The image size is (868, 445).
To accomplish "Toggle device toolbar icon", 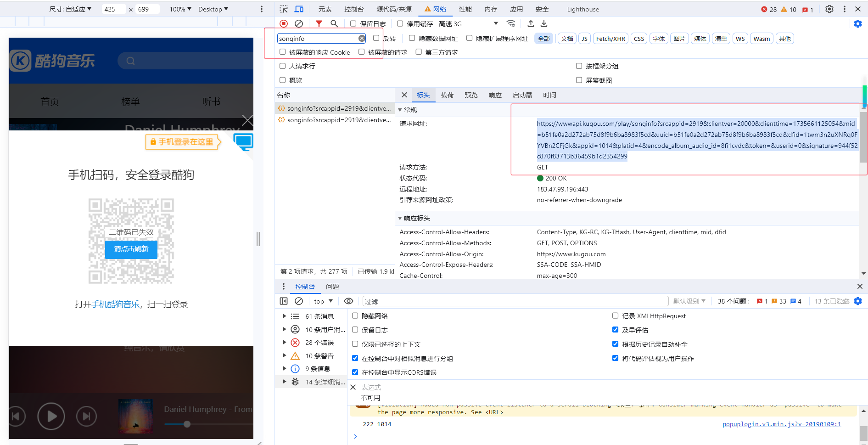I will 299,9.
